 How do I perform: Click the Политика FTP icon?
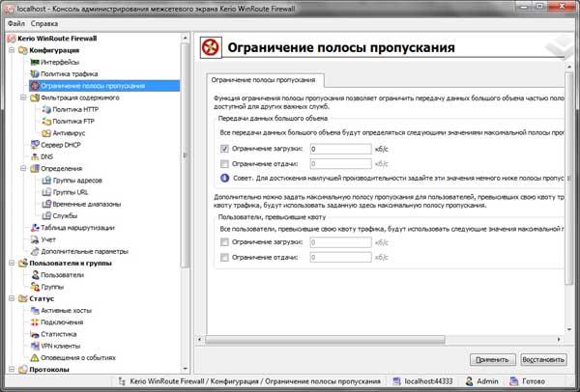[46, 122]
